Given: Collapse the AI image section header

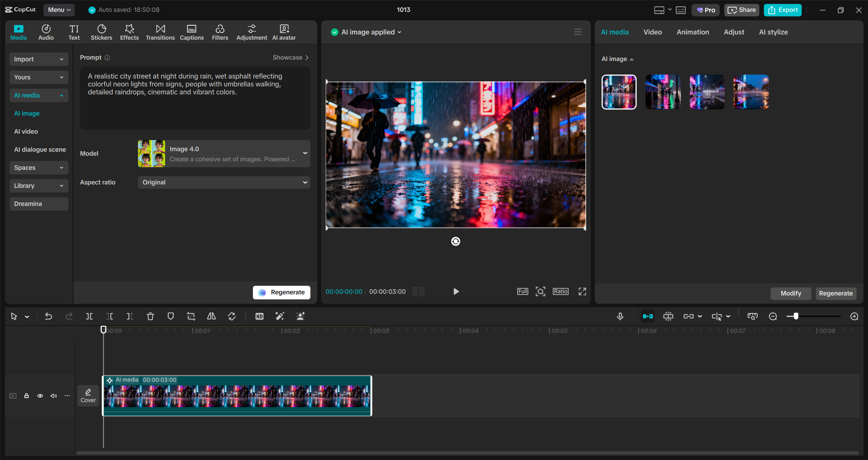Looking at the screenshot, I should coord(632,59).
